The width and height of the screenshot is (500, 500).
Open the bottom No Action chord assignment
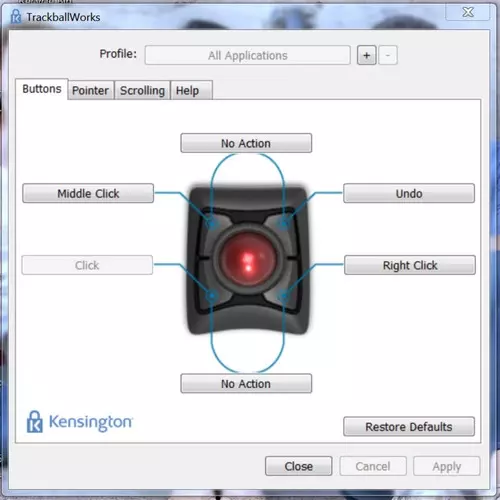[246, 383]
